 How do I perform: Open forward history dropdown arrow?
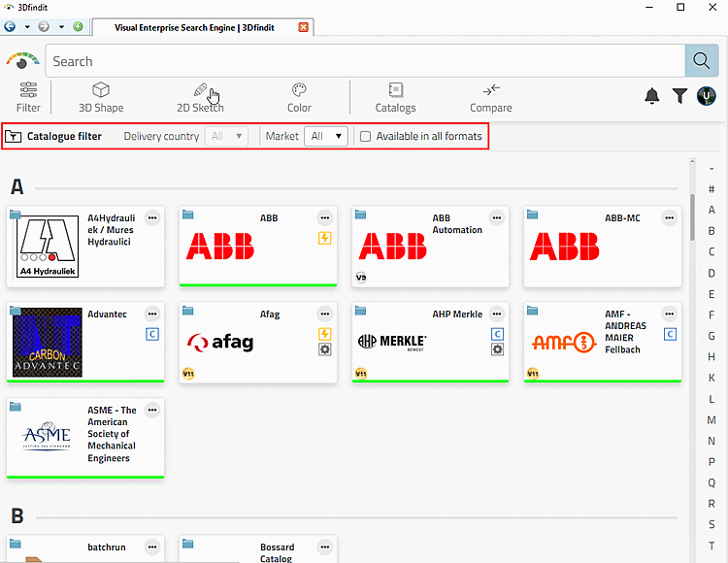point(61,27)
